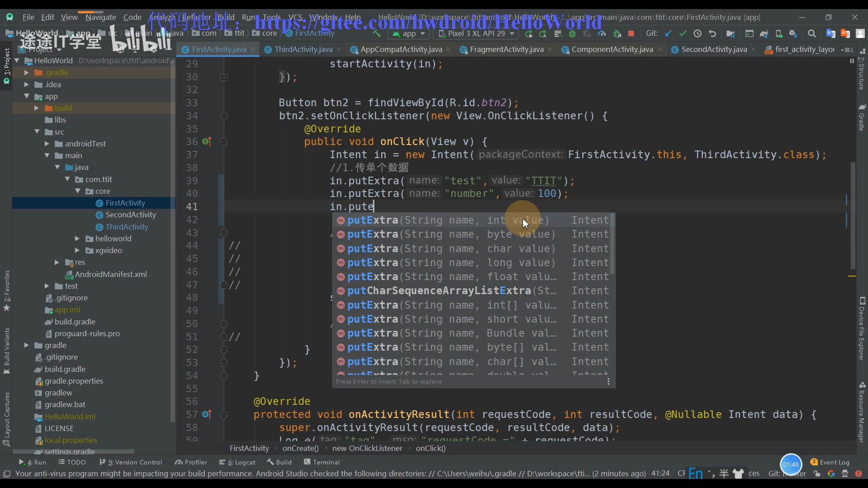
Task: Expand the .gradle folder
Action: [x=26, y=72]
